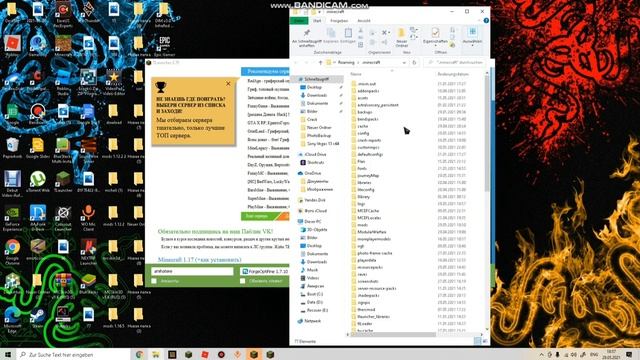Click the File Explorer icon in taskbar
The width and height of the screenshot is (640, 360).
point(156,354)
